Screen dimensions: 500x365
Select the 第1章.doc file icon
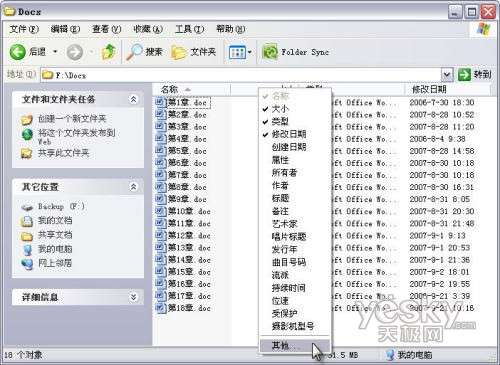tap(161, 102)
